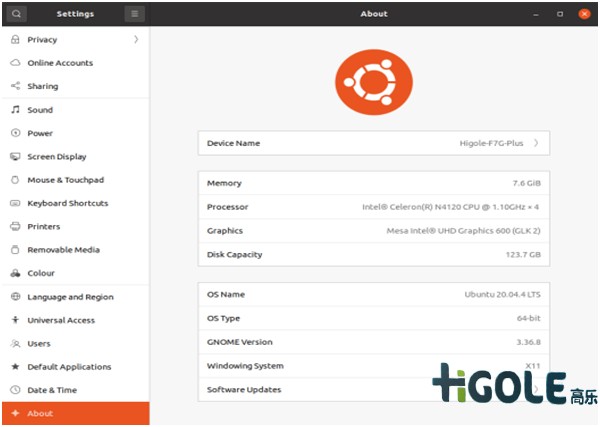Select Universal Access in sidebar
Screen dimensions: 600x427
pos(61,320)
